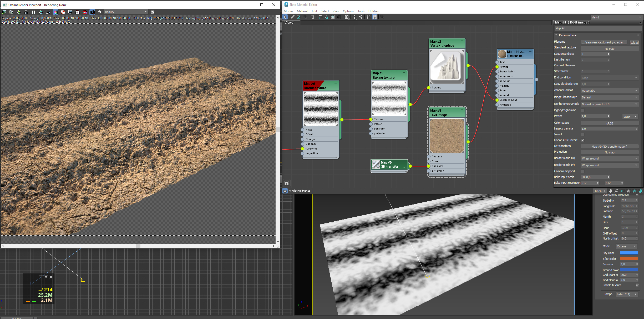Click the binoculars search icon in View1
The image size is (644, 319).
coord(287,183)
